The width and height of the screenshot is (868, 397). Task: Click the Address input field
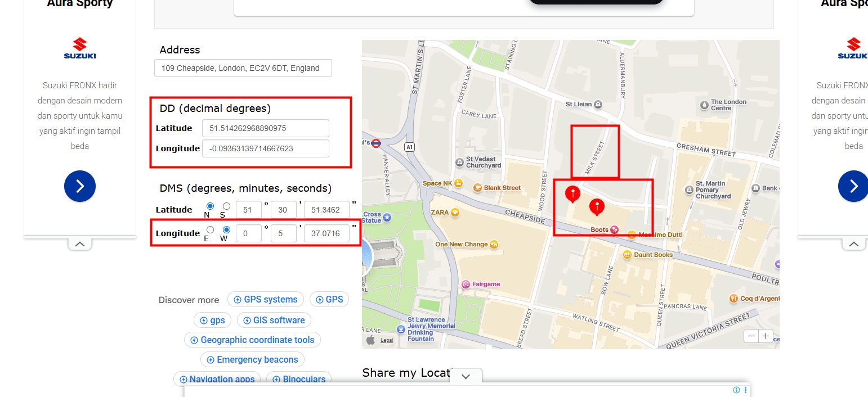click(243, 68)
